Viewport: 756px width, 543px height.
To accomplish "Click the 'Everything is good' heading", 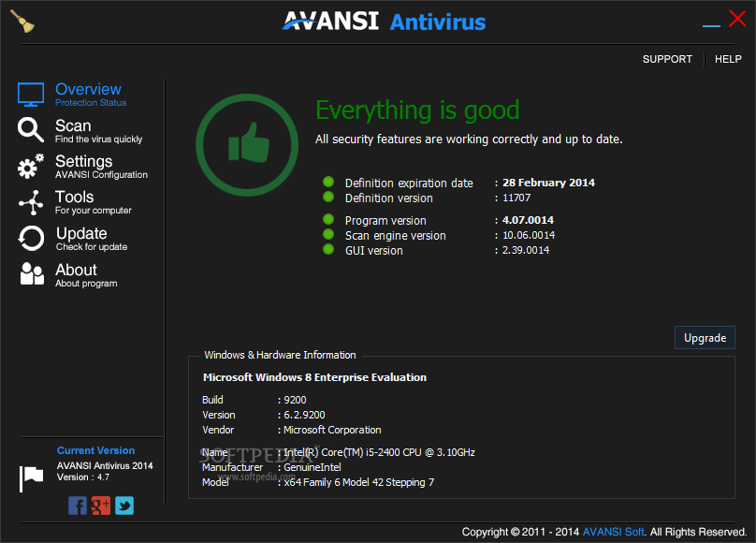I will [x=417, y=110].
